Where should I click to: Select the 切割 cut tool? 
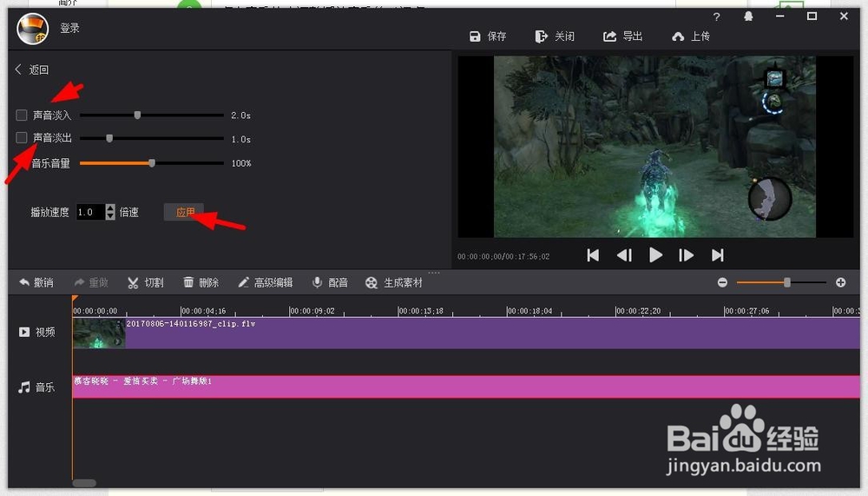tap(146, 282)
